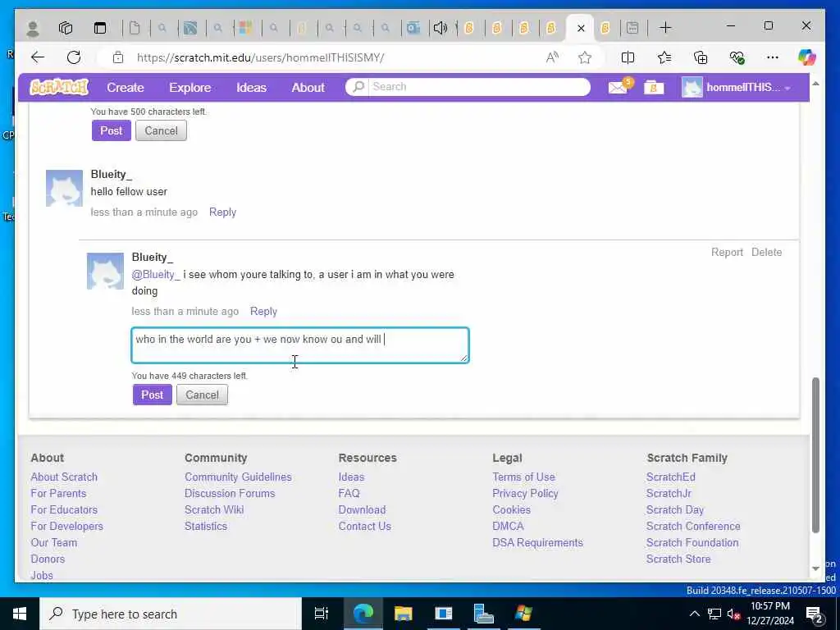This screenshot has height=630, width=840.
Task: Open the notification center icon
Action: tap(815, 614)
